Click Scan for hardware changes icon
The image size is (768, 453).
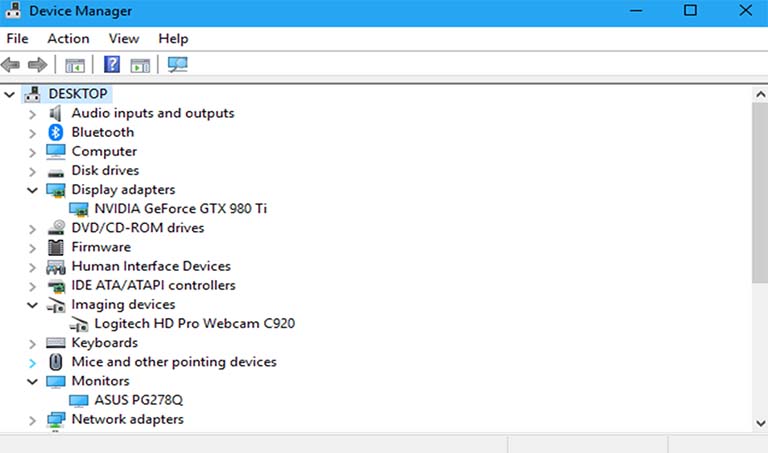coord(177,65)
